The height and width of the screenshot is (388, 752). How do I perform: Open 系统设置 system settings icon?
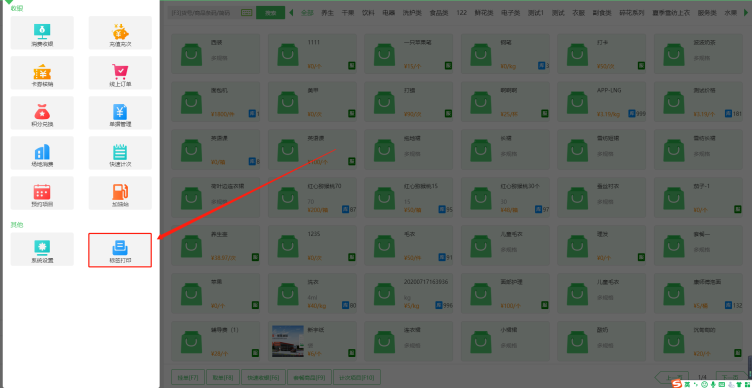pyautogui.click(x=42, y=249)
